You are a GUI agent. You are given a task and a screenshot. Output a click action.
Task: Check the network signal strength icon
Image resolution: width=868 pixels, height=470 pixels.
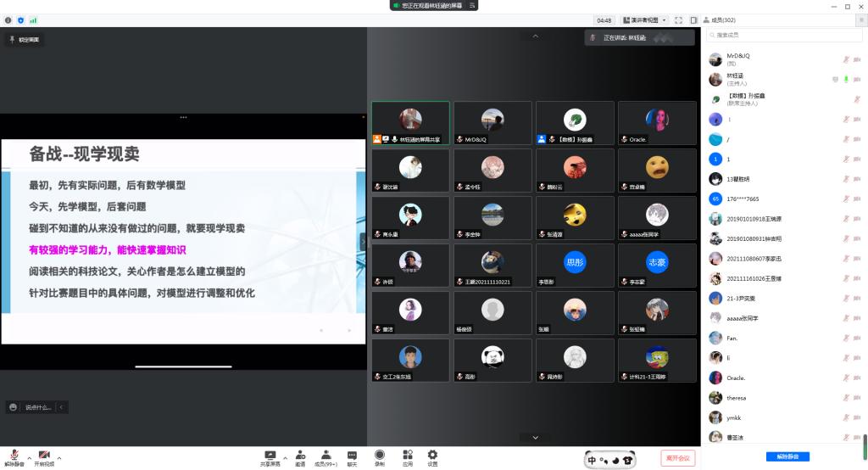[33, 20]
